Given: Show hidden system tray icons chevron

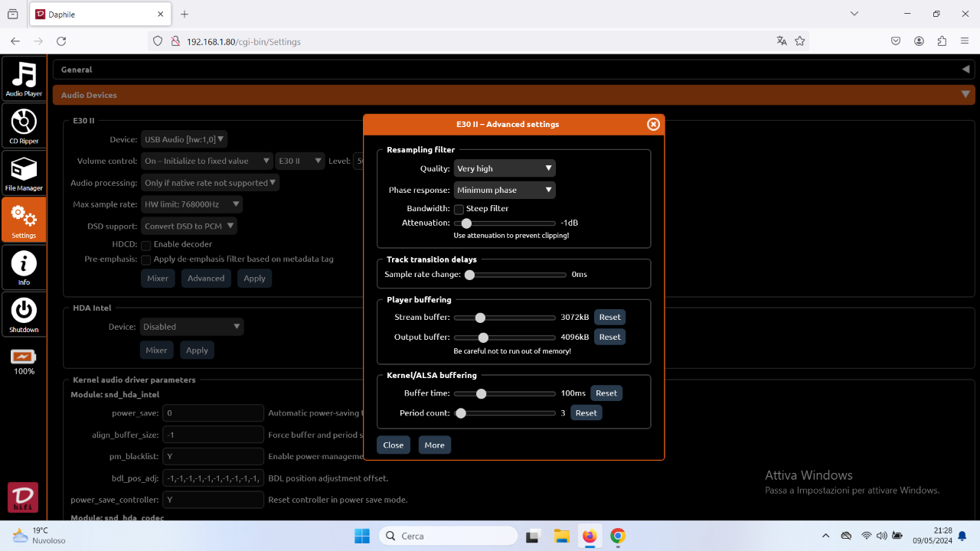Looking at the screenshot, I should pos(825,536).
